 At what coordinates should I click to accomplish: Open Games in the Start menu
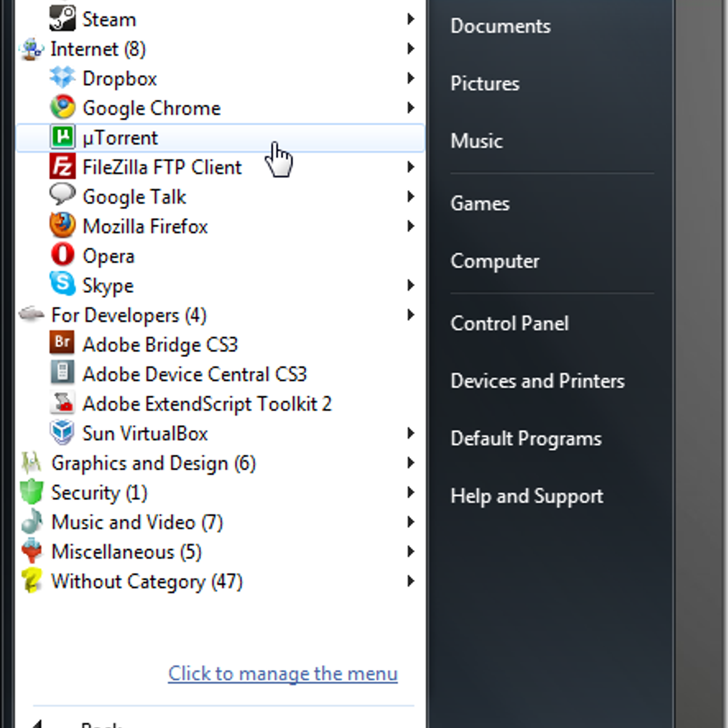click(480, 203)
